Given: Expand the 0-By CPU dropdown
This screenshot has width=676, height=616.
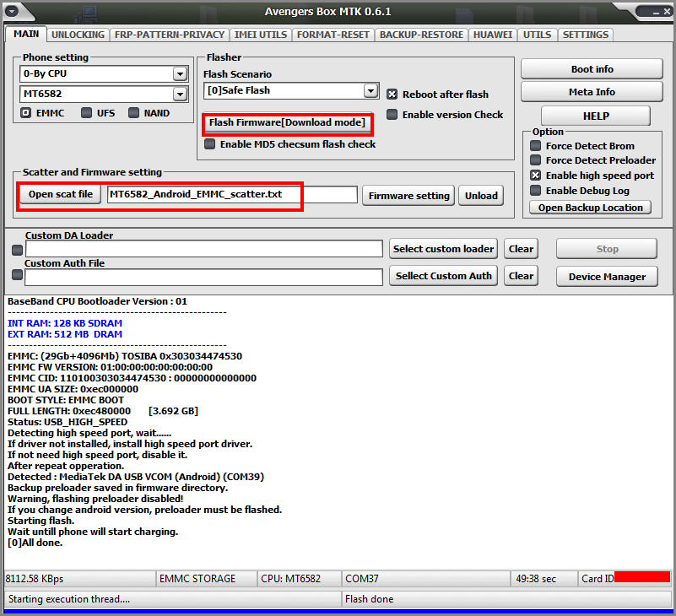Looking at the screenshot, I should [x=180, y=73].
